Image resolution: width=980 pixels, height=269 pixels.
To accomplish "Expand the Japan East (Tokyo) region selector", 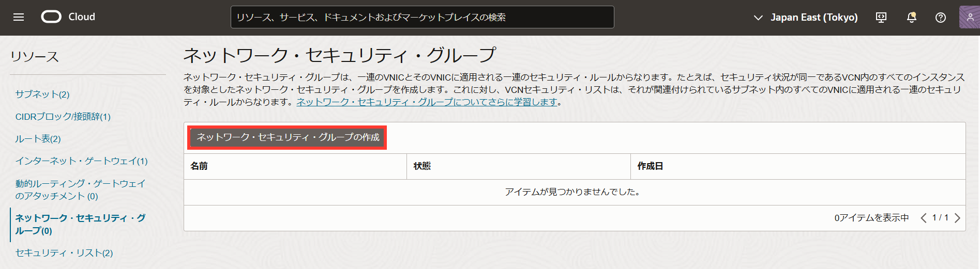I will 806,18.
